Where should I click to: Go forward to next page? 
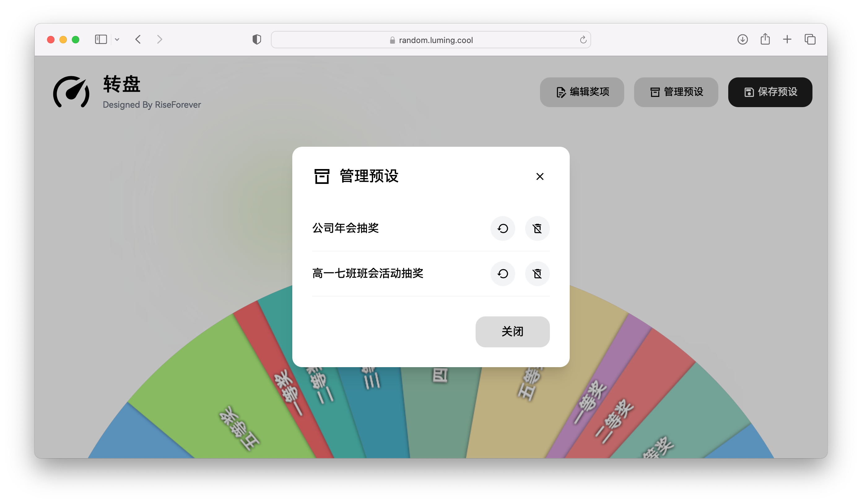pos(159,40)
